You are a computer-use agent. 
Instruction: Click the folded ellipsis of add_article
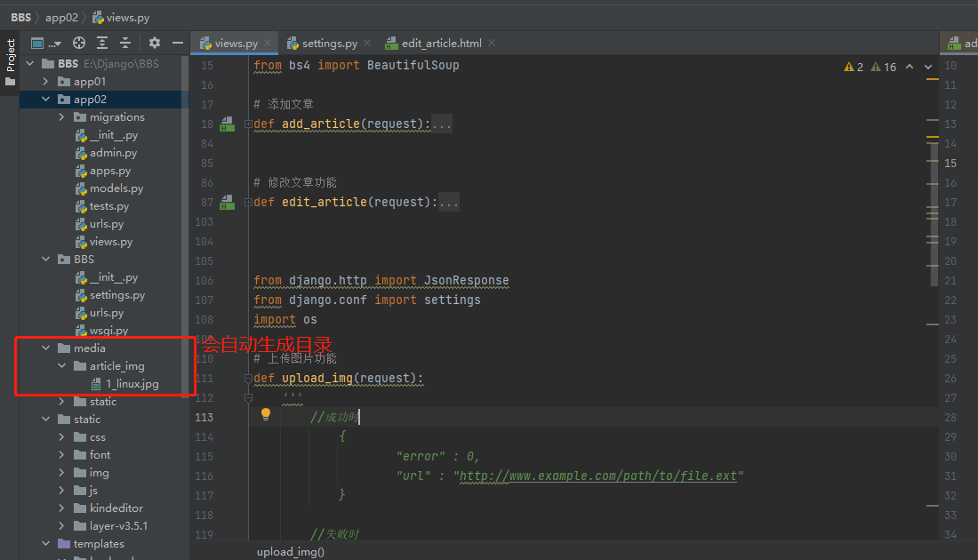(442, 124)
